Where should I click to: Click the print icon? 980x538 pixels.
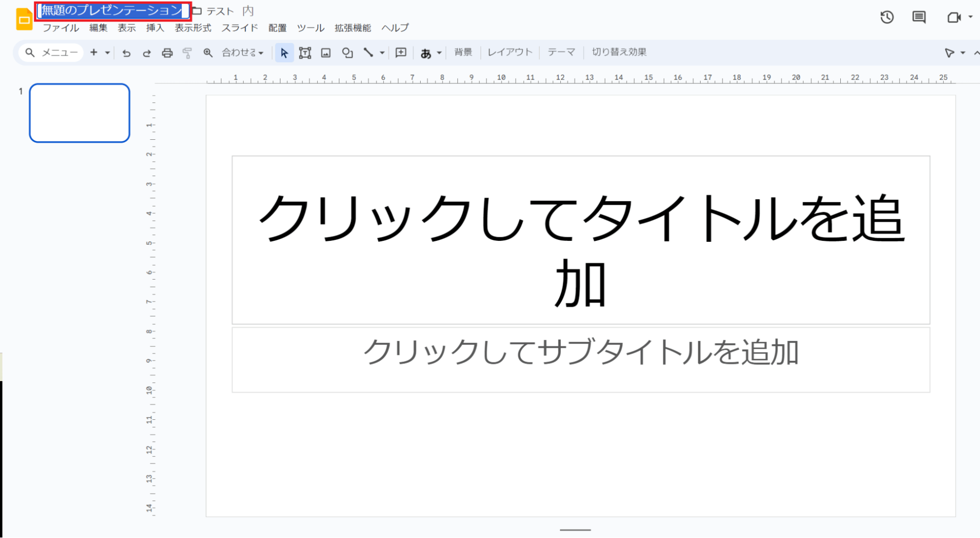click(167, 52)
